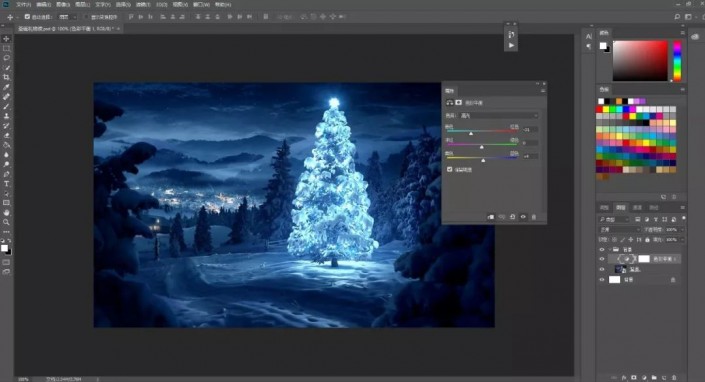The image size is (705, 382).
Task: Collapse the layer group arrow
Action: click(610, 249)
